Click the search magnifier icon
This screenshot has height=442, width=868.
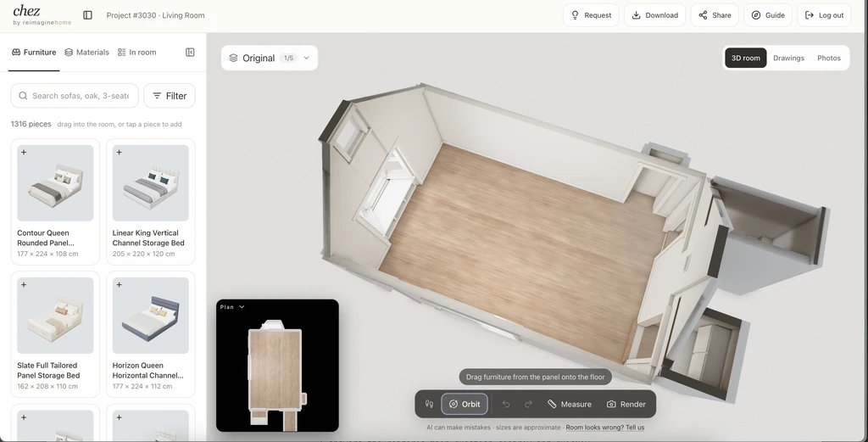[x=23, y=96]
